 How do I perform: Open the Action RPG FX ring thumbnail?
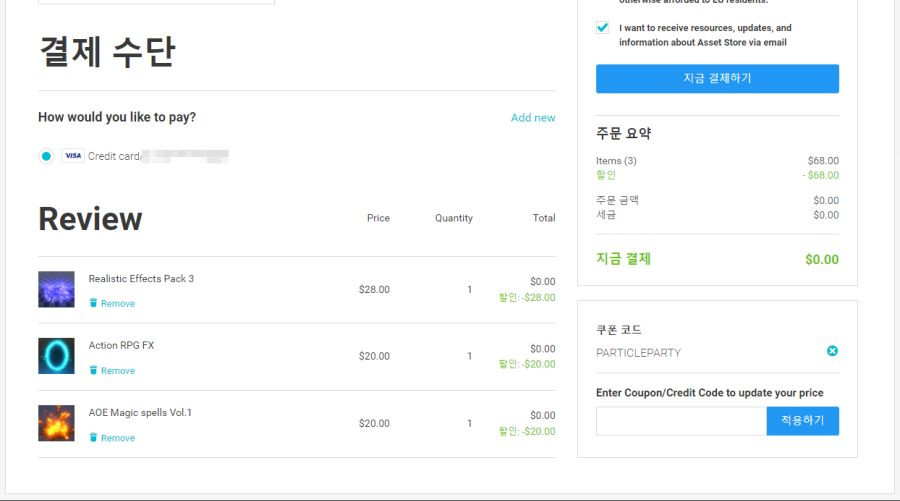click(x=56, y=356)
